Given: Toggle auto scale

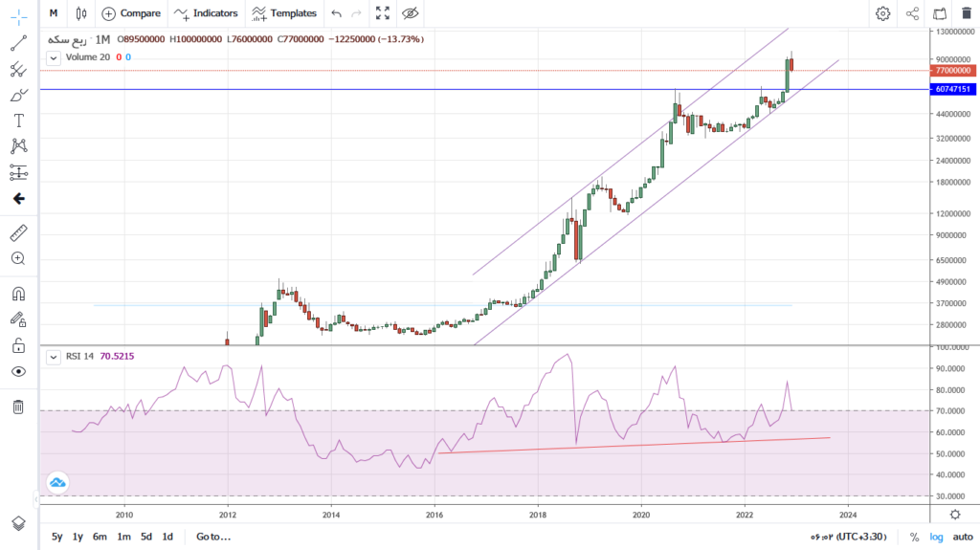Looking at the screenshot, I should [963, 537].
